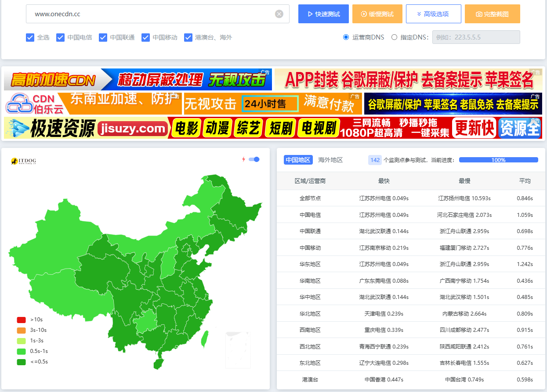Image resolution: width=547 pixels, height=392 pixels.
Task: Click the red lightning bolt icon
Action: click(x=244, y=159)
